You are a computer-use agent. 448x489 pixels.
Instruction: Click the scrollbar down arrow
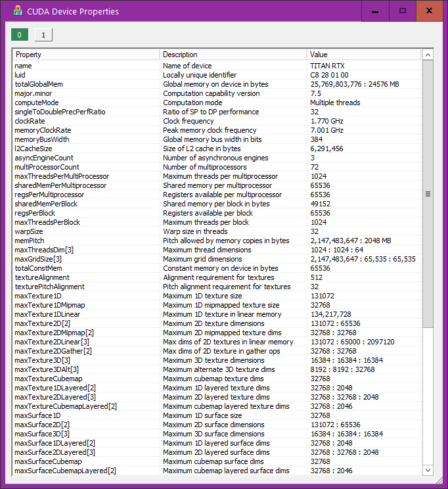[x=428, y=470]
